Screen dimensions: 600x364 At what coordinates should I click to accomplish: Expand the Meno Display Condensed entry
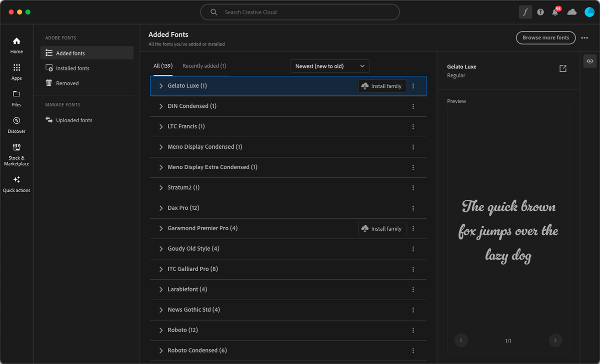tap(160, 147)
